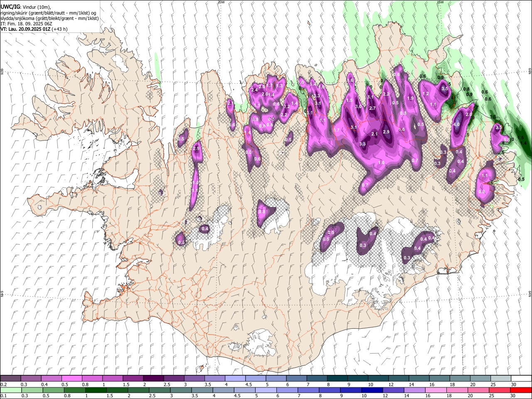Click the 'IT: Fim. 18. 09. 2025 06Z' line

[x=26, y=24]
